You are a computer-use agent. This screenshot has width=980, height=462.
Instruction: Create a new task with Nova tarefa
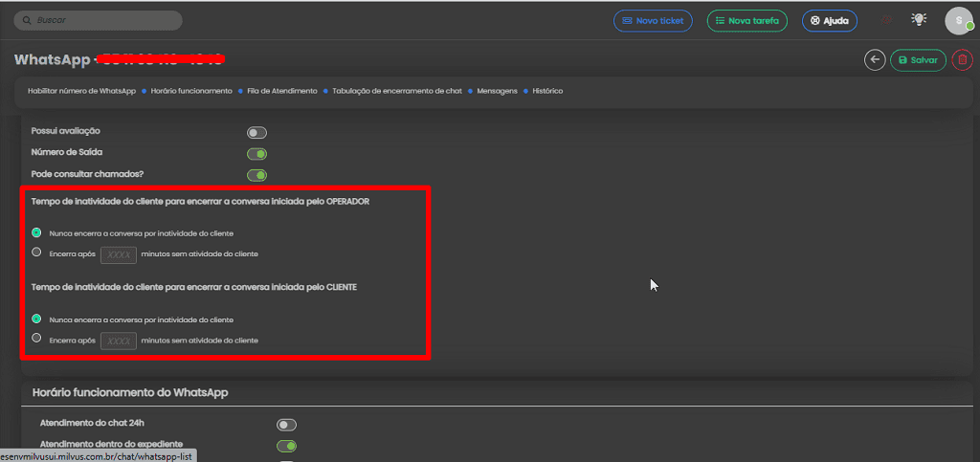746,21
